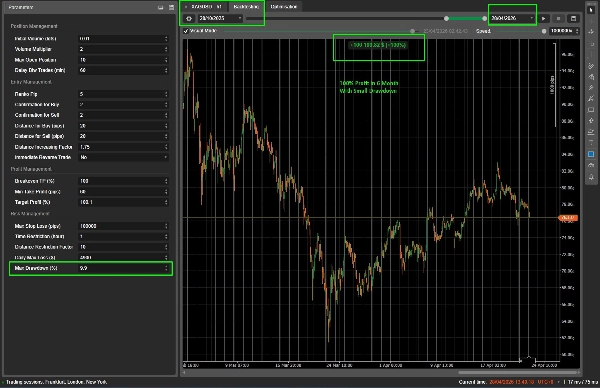
Task: Click the Initial Volume stepper arrows
Action: tap(166, 39)
